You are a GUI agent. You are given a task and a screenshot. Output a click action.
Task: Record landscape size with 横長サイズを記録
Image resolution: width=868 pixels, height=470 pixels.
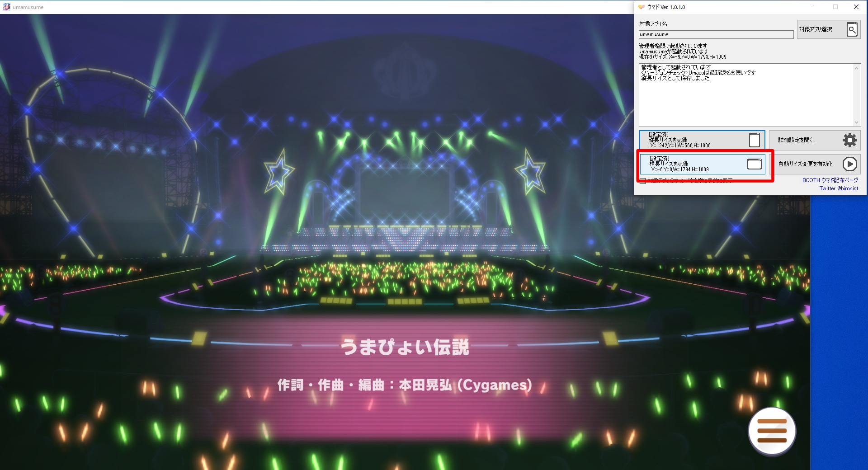click(702, 164)
